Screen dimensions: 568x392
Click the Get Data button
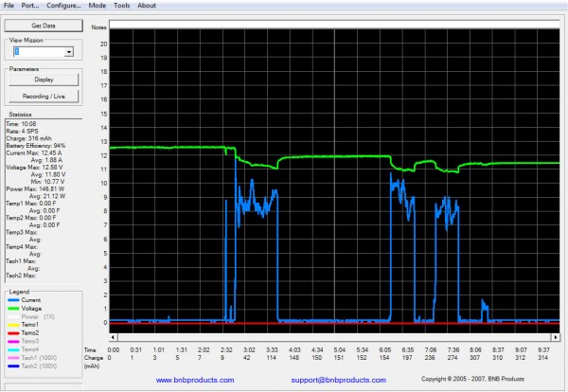(43, 26)
